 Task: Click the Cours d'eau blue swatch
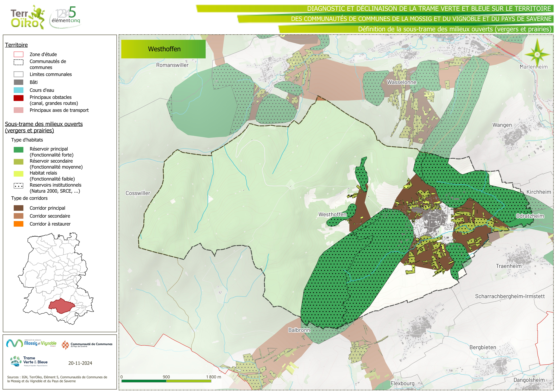(18, 90)
